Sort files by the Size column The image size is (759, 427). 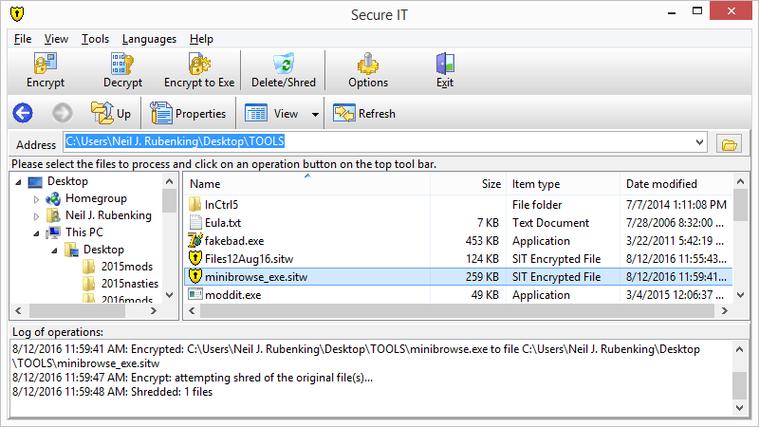468,184
